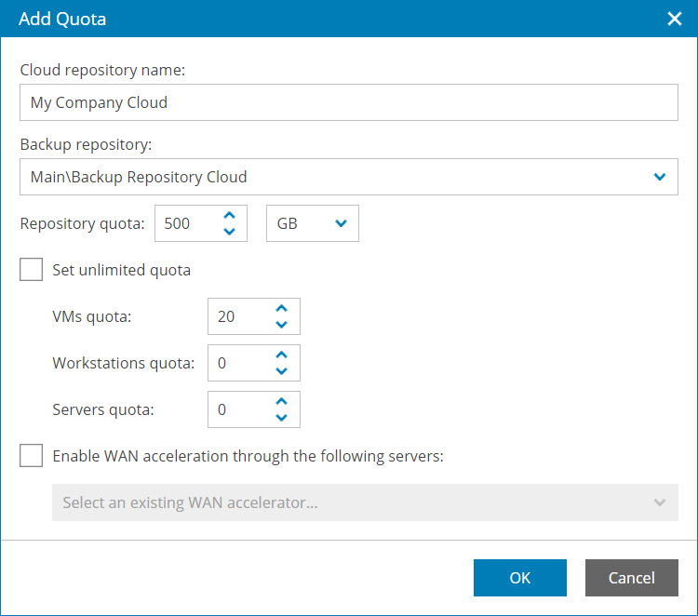
Task: Dismiss dialog with Cancel button
Action: pyautogui.click(x=632, y=578)
